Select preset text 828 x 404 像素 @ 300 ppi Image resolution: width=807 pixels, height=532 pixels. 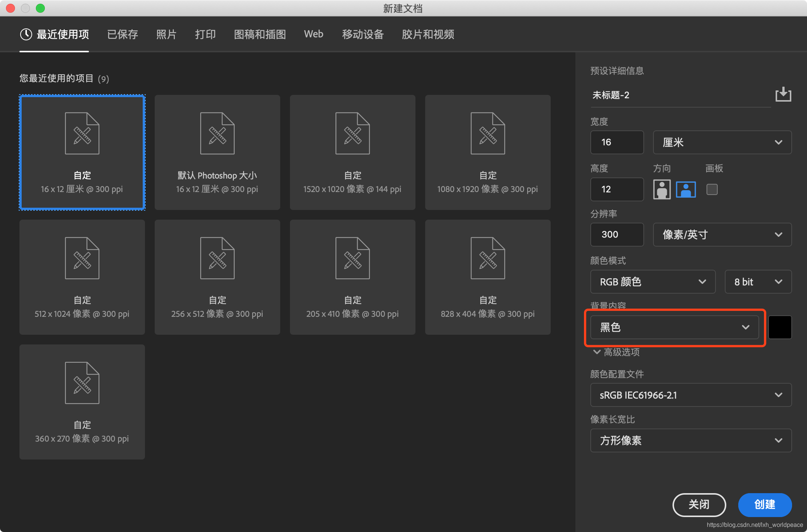(488, 314)
